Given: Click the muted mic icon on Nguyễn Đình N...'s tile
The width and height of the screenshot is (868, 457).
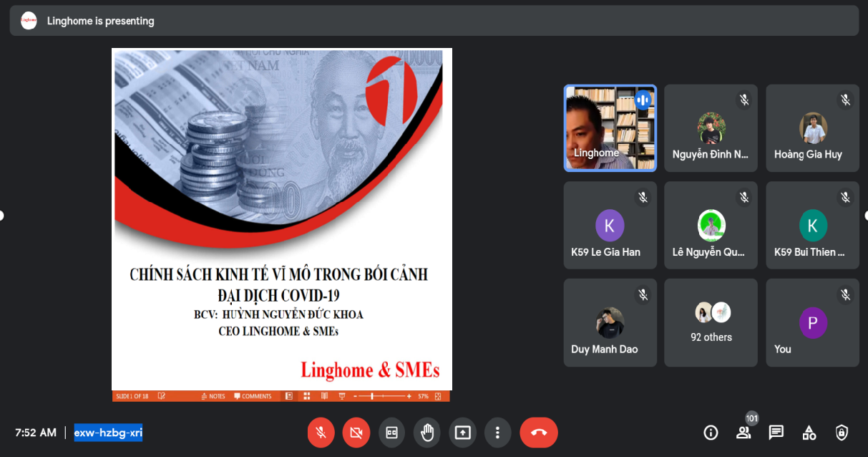Looking at the screenshot, I should (x=744, y=100).
